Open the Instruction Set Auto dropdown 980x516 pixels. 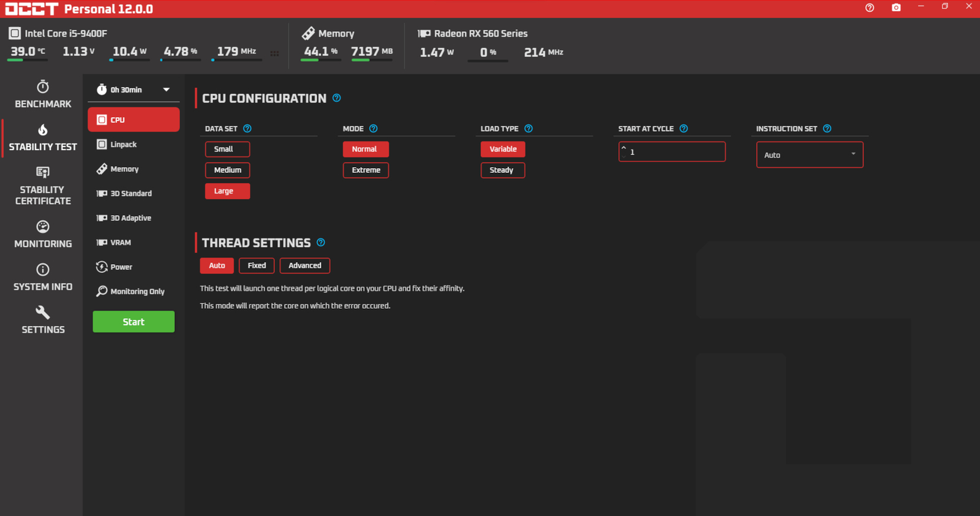coord(809,155)
